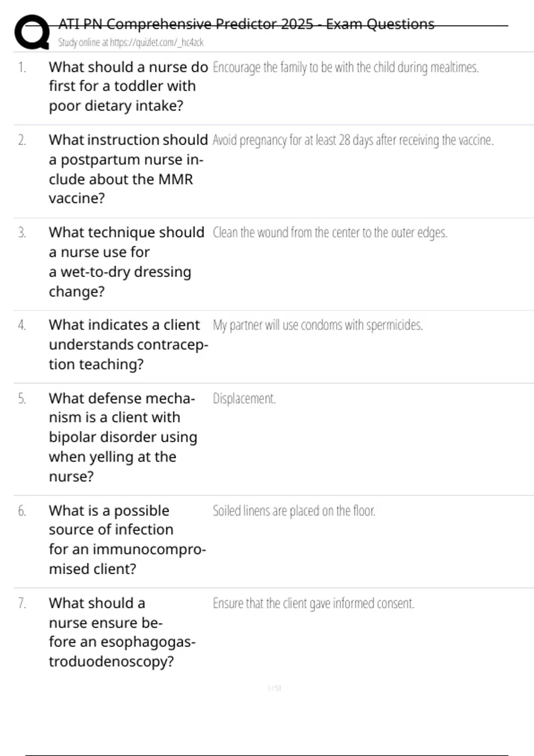The width and height of the screenshot is (534, 756).
Task: Click the number 1 question marker
Action: [x=22, y=68]
